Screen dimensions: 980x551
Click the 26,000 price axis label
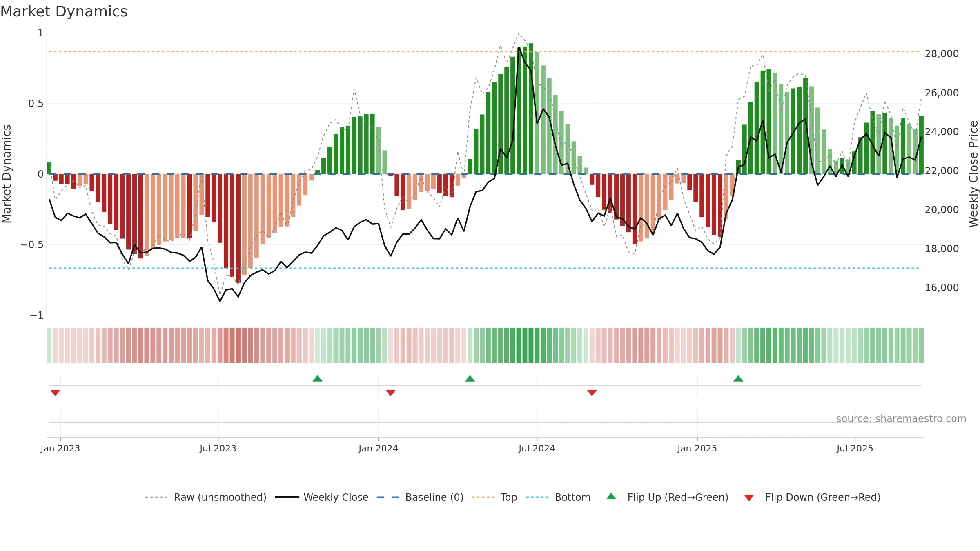(942, 93)
